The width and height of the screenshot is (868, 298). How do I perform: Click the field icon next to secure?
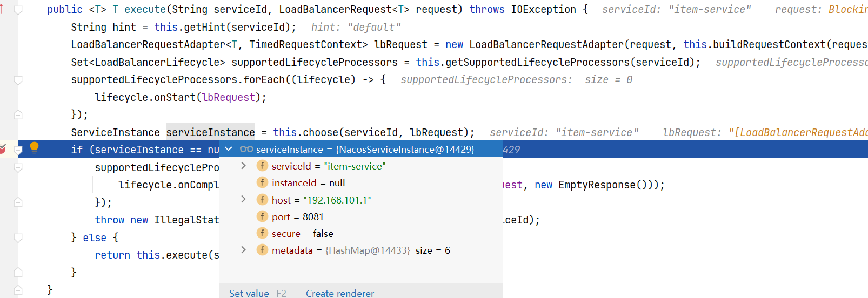(262, 233)
